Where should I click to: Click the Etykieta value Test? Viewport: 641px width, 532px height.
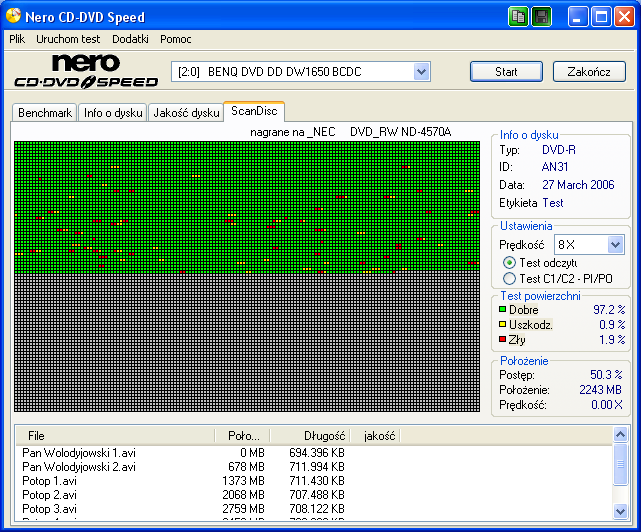click(x=553, y=203)
